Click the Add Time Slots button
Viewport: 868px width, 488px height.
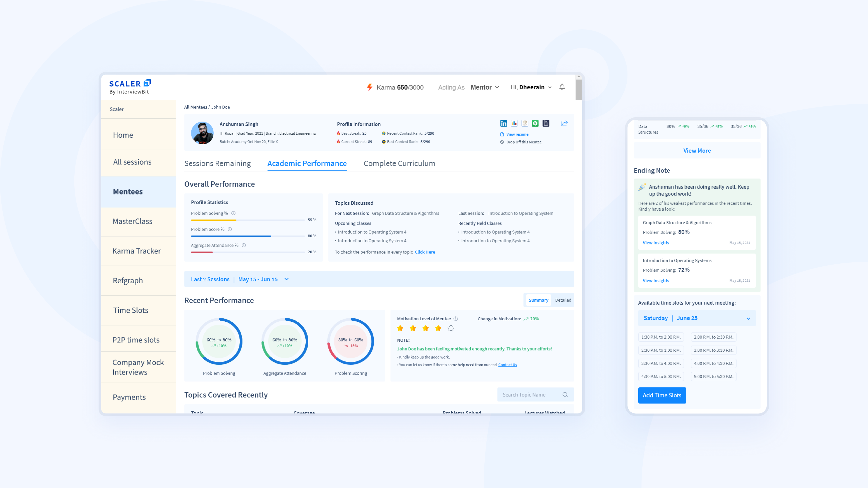click(x=662, y=395)
